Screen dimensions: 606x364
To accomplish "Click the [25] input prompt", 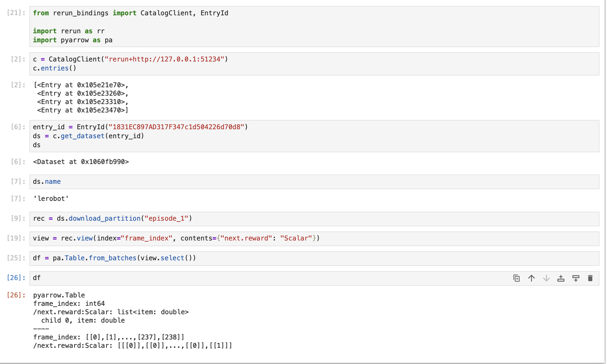I will [x=16, y=258].
